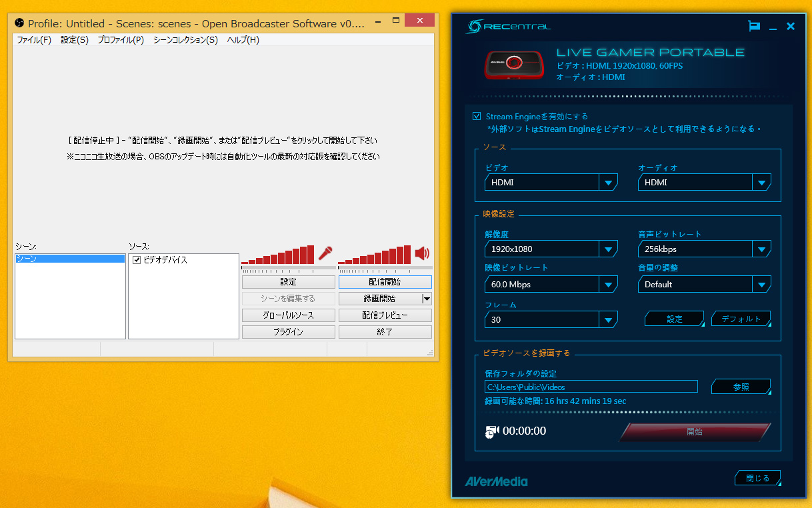Click the Live Gamer Portable device image
Viewport: 812px width, 508px height.
[x=513, y=64]
